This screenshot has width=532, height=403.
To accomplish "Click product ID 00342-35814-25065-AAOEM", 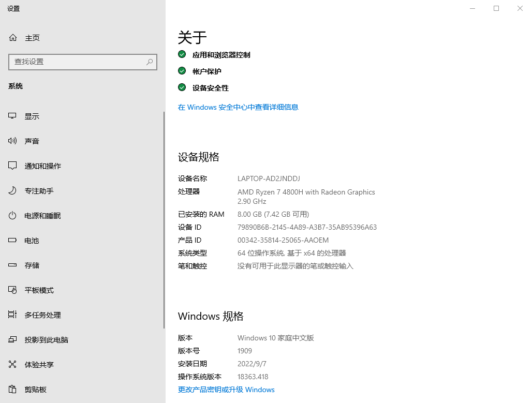I will coord(283,240).
